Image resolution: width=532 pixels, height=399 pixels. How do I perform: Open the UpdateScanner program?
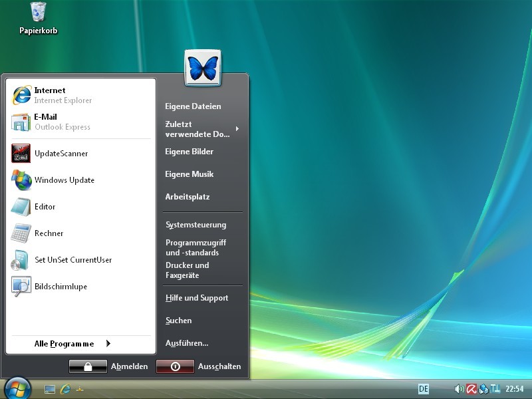60,154
